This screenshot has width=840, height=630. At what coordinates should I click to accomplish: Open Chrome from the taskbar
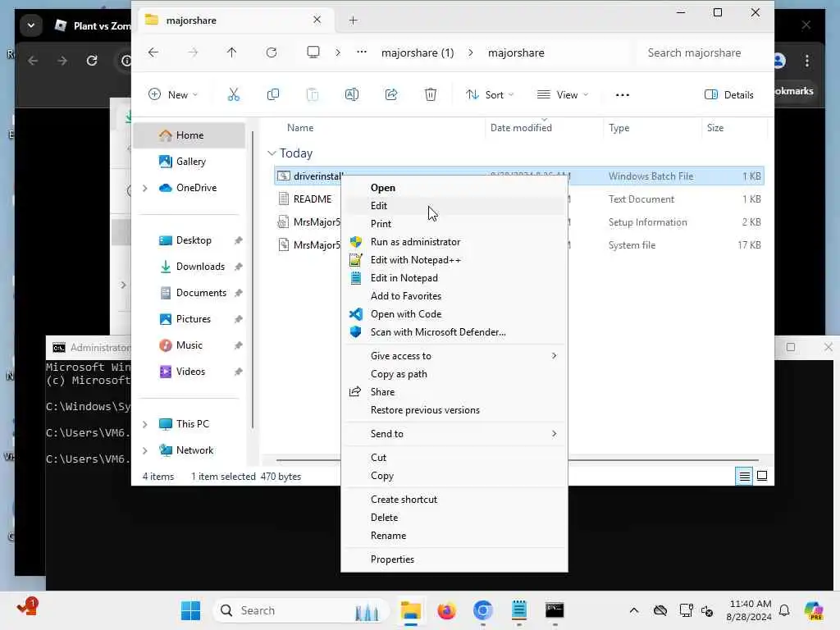(x=482, y=610)
